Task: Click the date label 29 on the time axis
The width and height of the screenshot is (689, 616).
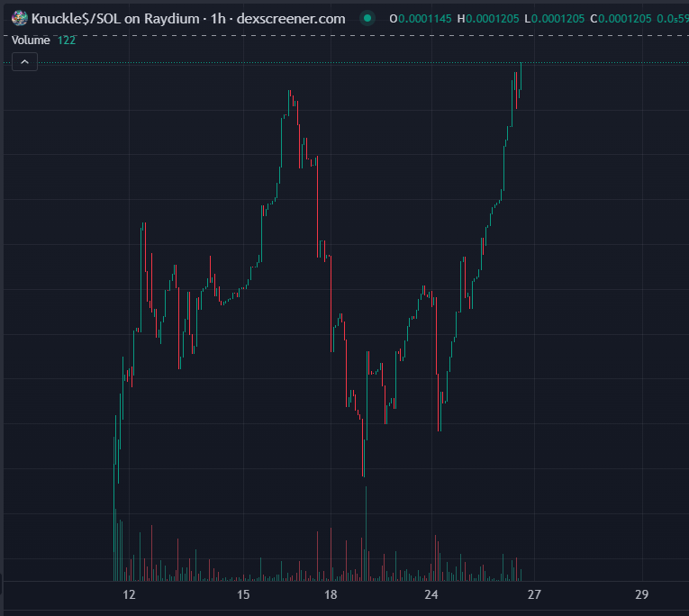Action: tap(641, 595)
